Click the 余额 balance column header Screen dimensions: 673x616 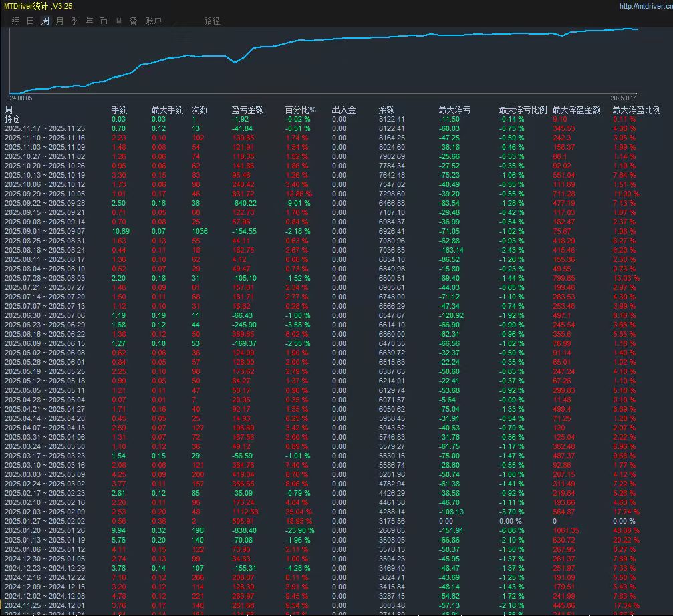pyautogui.click(x=386, y=110)
